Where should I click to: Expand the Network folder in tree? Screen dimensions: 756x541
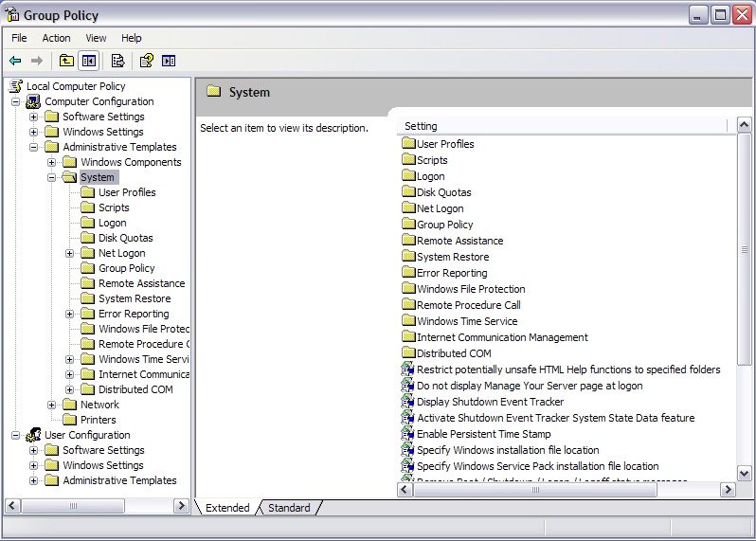tap(52, 405)
